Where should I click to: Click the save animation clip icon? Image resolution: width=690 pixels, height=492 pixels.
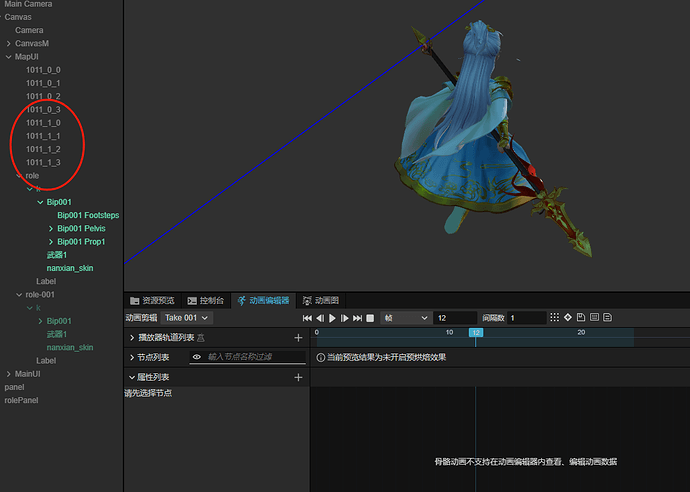tap(581, 318)
